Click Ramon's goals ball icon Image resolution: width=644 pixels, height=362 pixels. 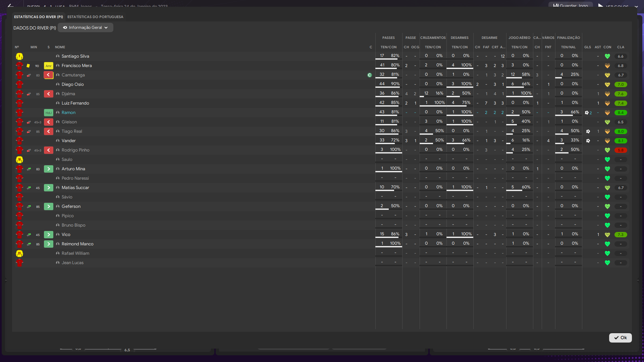click(x=587, y=113)
